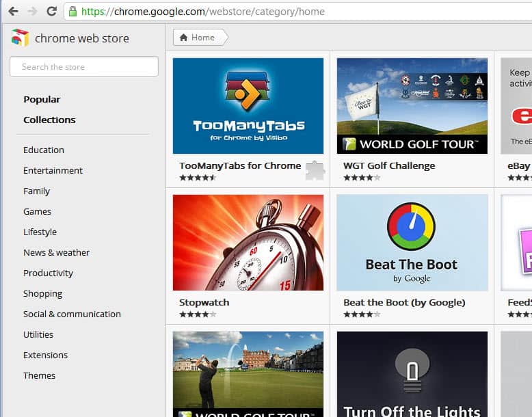Click the star rating under TooManyTabs
Viewport: 532px width, 417px height.
click(198, 178)
